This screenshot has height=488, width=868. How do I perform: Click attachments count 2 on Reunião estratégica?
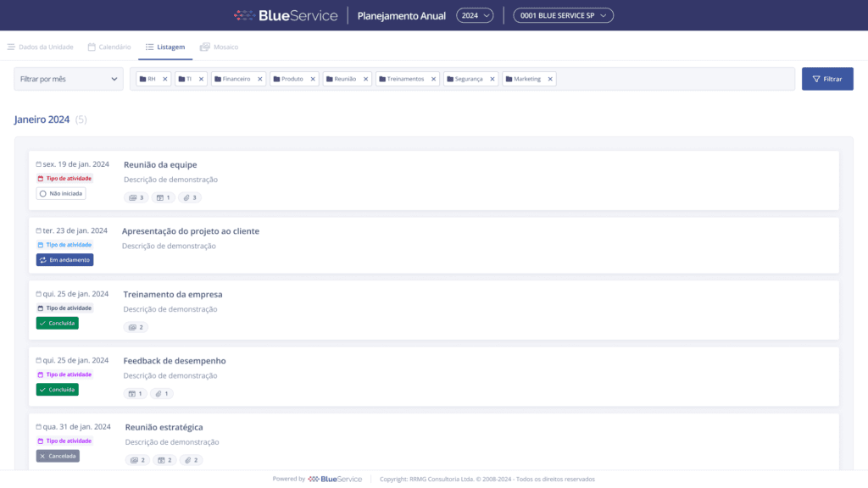click(x=191, y=460)
